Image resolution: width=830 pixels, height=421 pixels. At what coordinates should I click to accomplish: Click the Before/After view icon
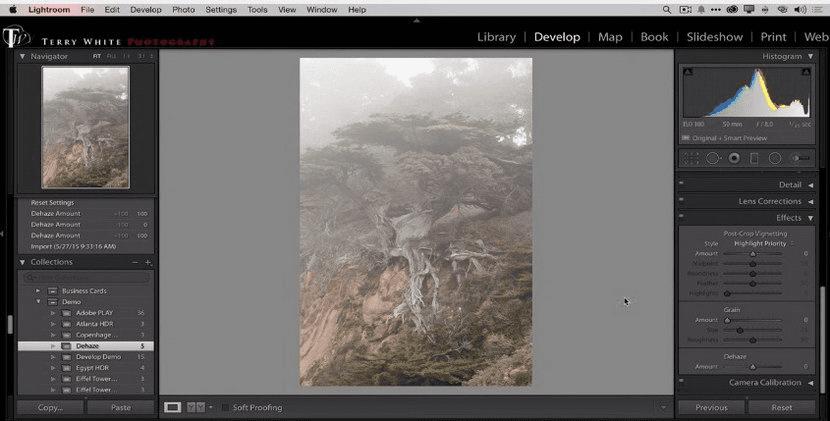[x=196, y=407]
